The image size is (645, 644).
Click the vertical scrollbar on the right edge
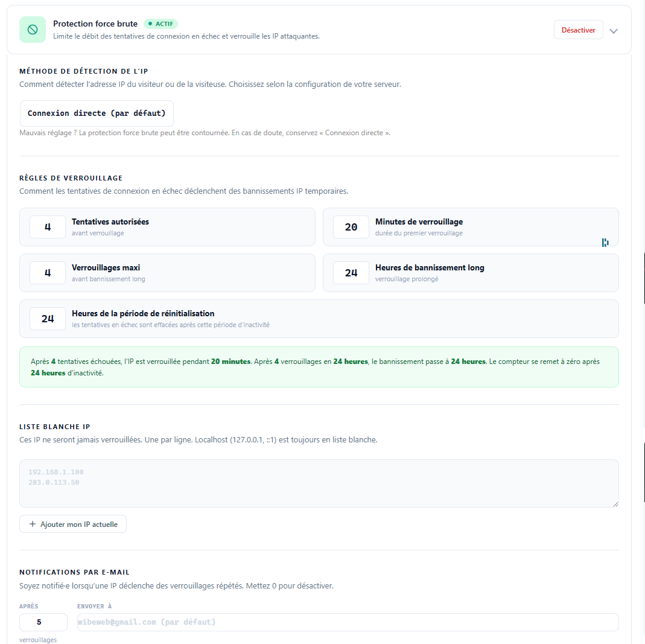[642, 272]
